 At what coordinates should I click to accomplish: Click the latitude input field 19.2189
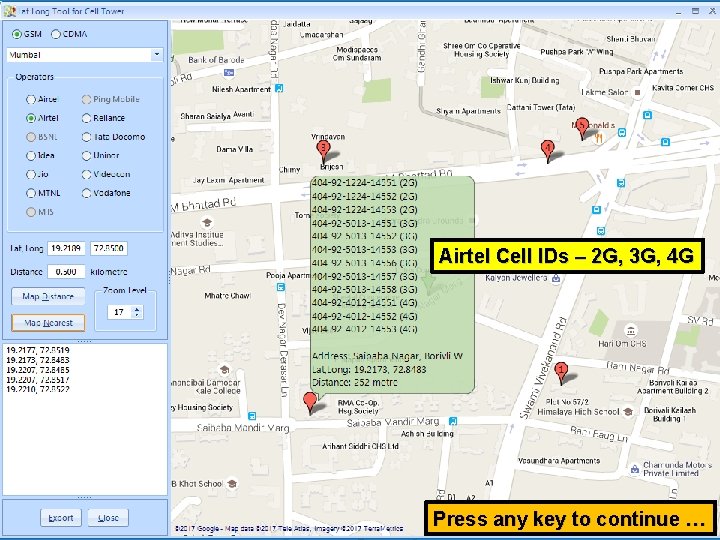66,248
